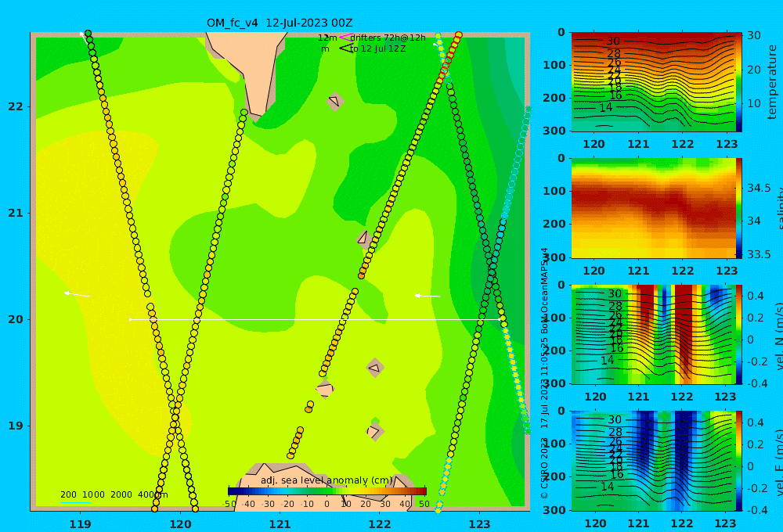Click the vel. N (m/s) colorbar
This screenshot has height=532, width=783.
pos(738,334)
